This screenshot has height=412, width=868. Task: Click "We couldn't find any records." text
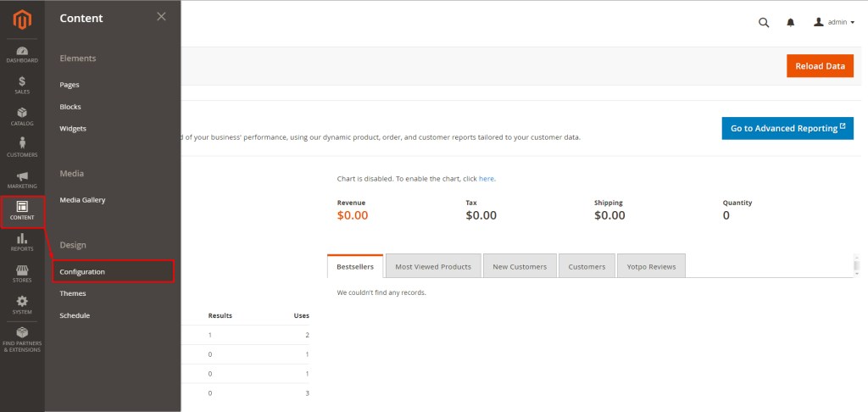coord(381,292)
